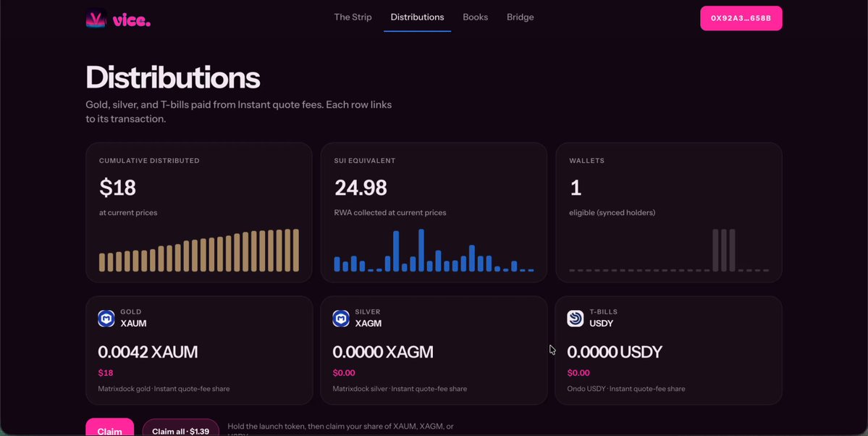The image size is (868, 436).
Task: Click the pink Claim button
Action: 109,427
